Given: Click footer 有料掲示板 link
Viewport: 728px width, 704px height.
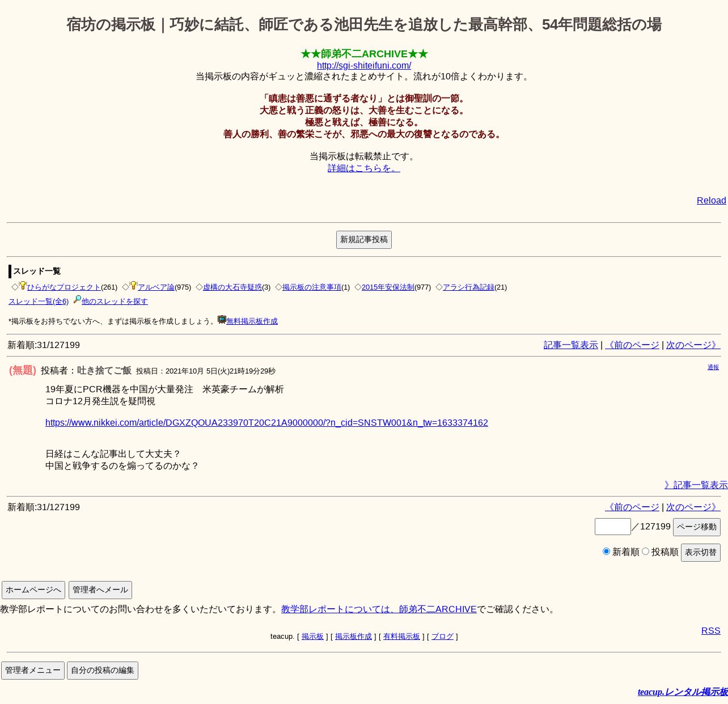Looking at the screenshot, I should point(401,637).
